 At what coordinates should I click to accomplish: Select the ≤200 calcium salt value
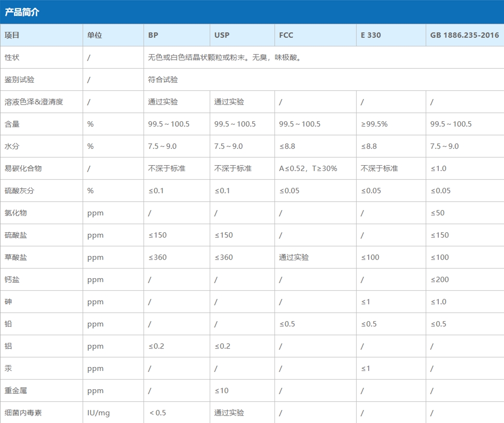coord(439,280)
